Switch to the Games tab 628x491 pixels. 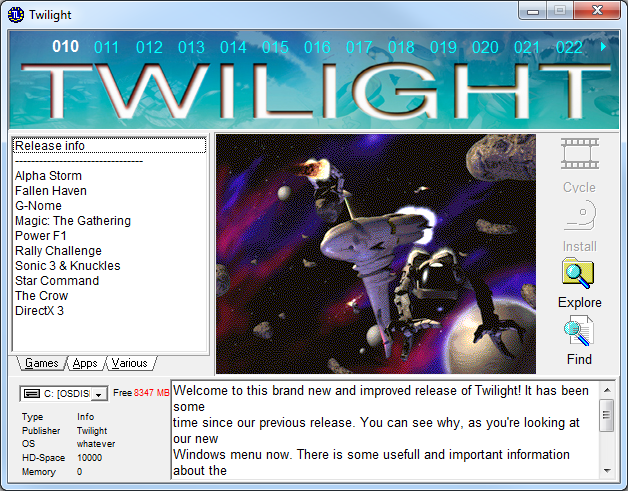(x=42, y=363)
